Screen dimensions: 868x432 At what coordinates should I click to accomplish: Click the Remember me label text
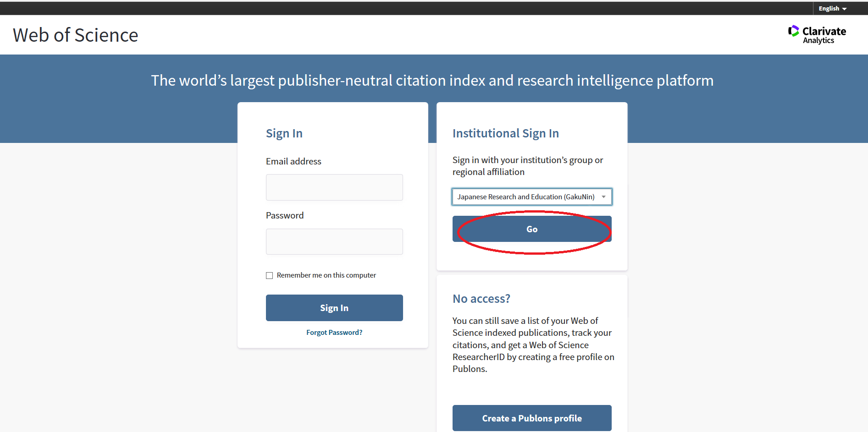point(326,275)
